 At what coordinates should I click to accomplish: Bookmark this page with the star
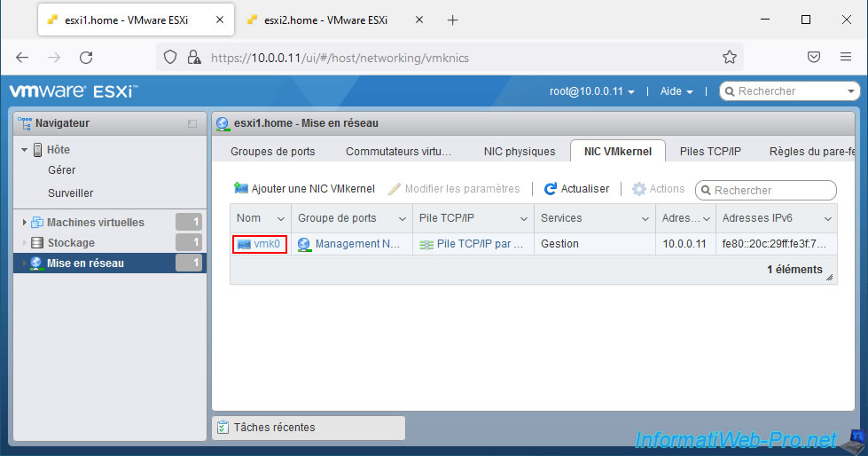[730, 57]
